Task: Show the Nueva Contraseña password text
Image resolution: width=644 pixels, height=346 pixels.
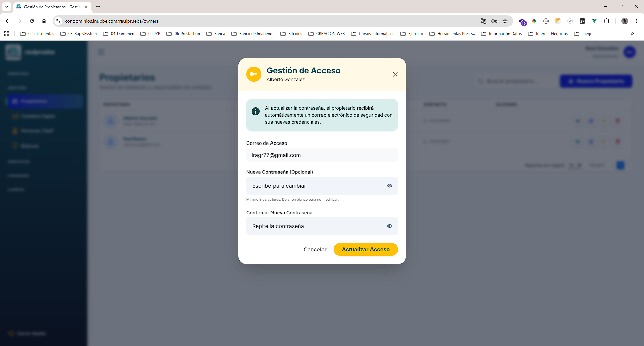Action: (x=390, y=186)
